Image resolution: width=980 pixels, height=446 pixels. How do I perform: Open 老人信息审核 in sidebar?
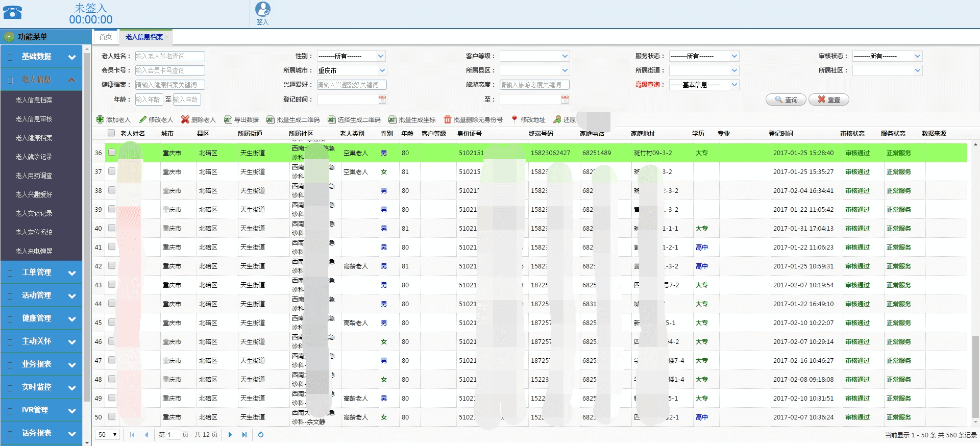pyautogui.click(x=34, y=119)
